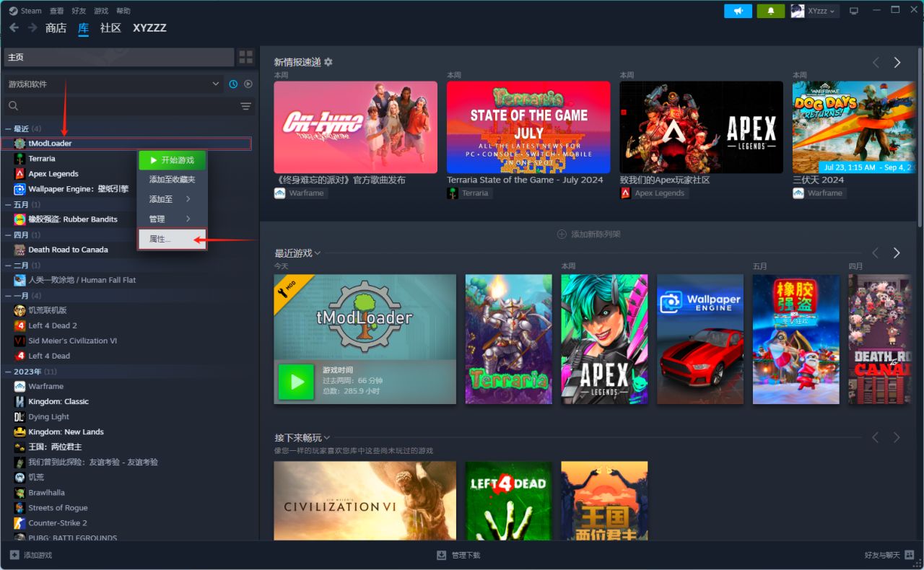Play tMod Loader with green play button
This screenshot has width=924, height=570.
[x=297, y=382]
